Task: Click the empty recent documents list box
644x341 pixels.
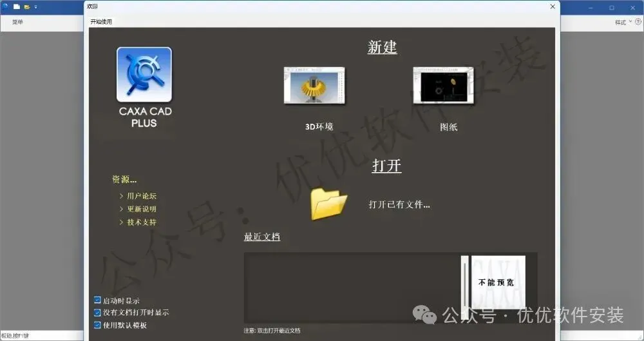Action: 352,287
